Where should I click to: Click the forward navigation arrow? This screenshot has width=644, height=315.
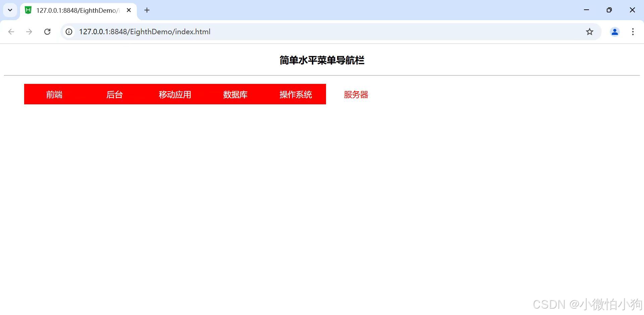[29, 32]
